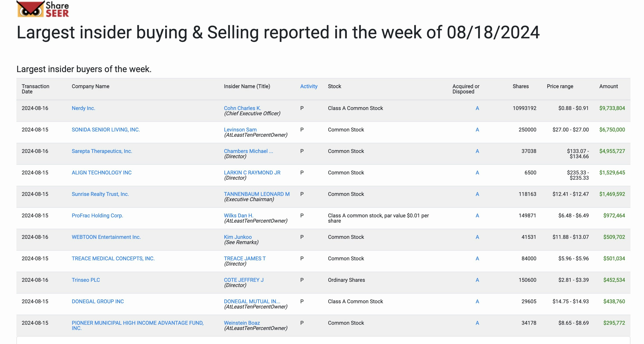This screenshot has height=344, width=644.
Task: Select the $438,760 amount cell
Action: (614, 301)
